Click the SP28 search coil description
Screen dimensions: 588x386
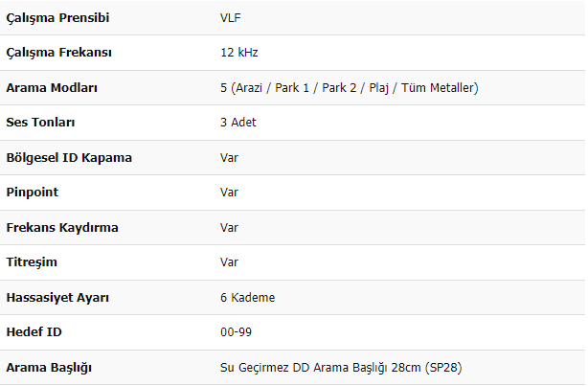341,367
